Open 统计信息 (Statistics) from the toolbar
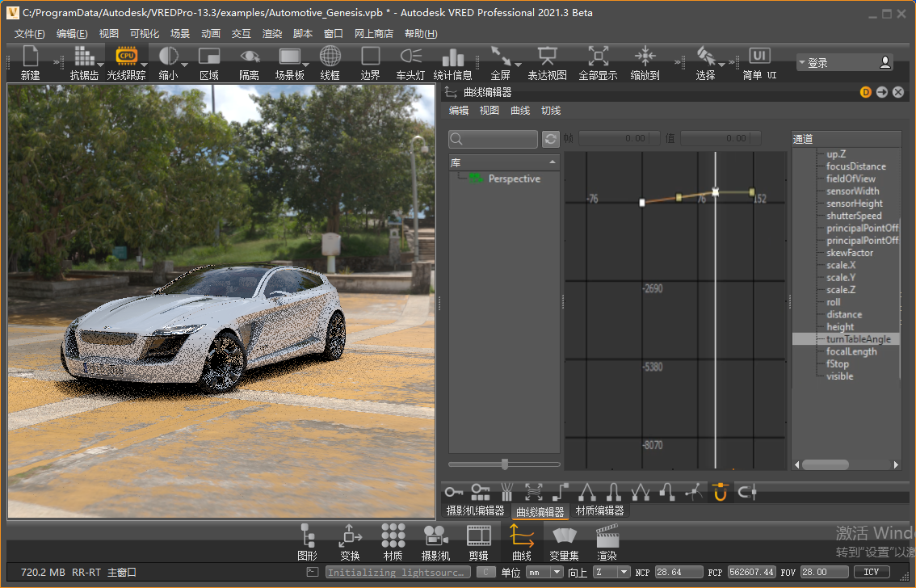 [x=452, y=63]
